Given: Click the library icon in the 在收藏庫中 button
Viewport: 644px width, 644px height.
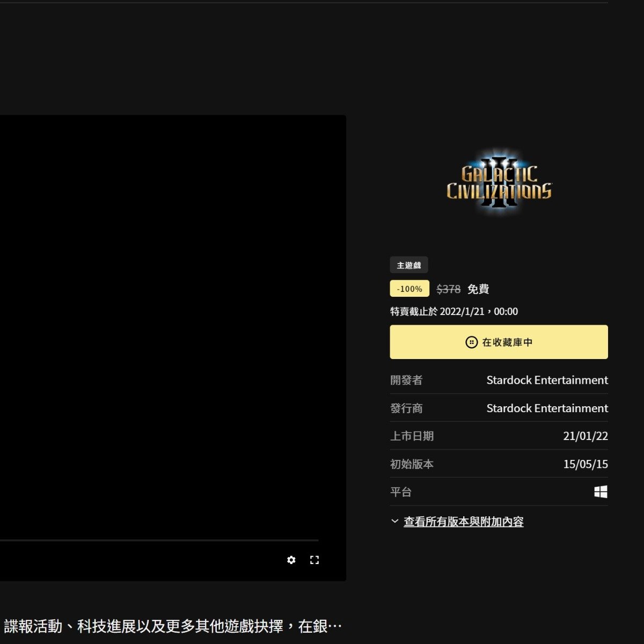Looking at the screenshot, I should [x=471, y=342].
